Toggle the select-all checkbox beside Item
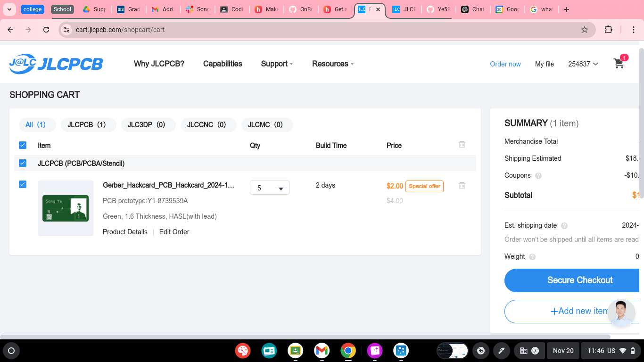This screenshot has height=362, width=644. pyautogui.click(x=23, y=145)
